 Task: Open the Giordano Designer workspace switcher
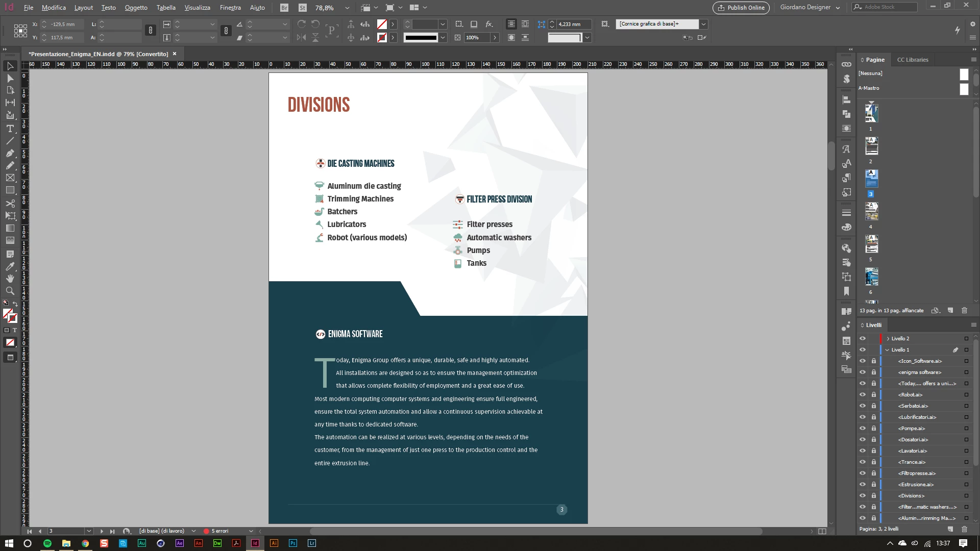click(810, 8)
